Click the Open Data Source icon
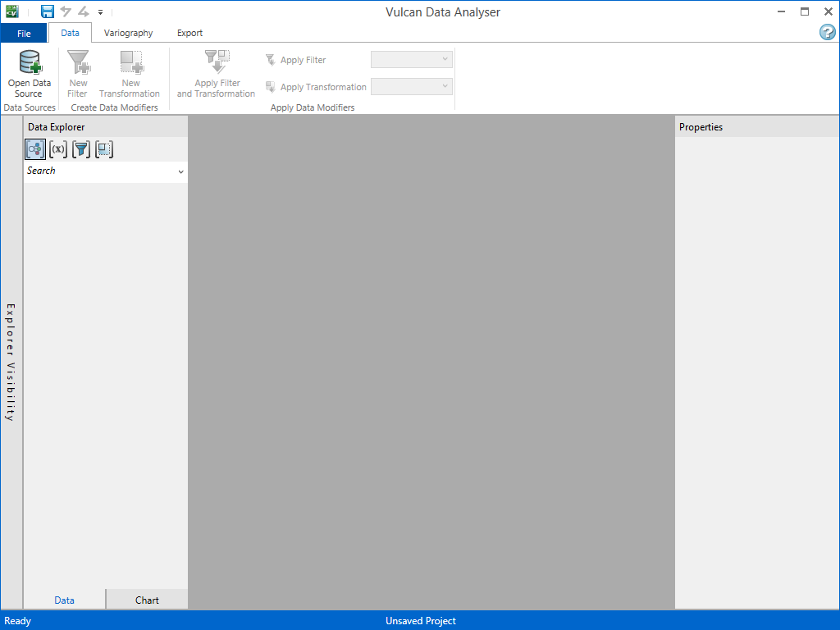 [30, 62]
